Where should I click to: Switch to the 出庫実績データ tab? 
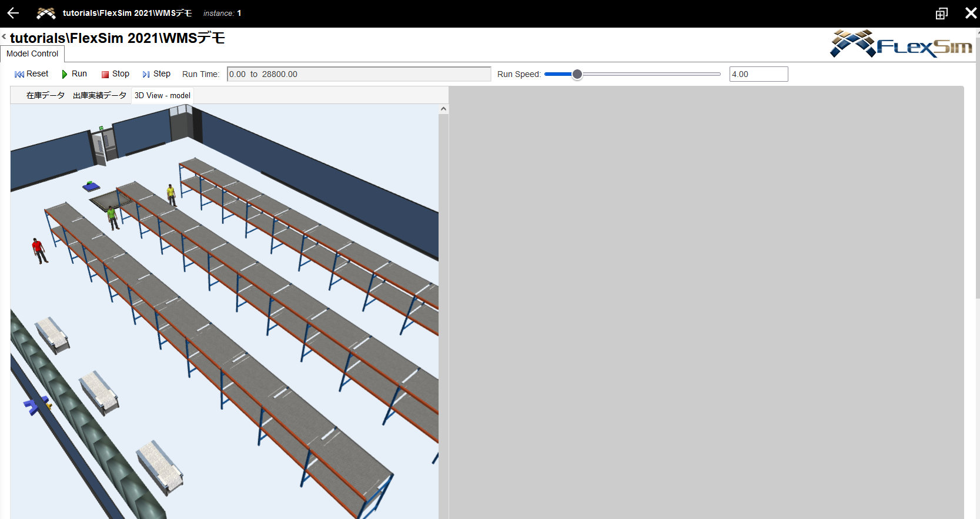click(x=99, y=95)
